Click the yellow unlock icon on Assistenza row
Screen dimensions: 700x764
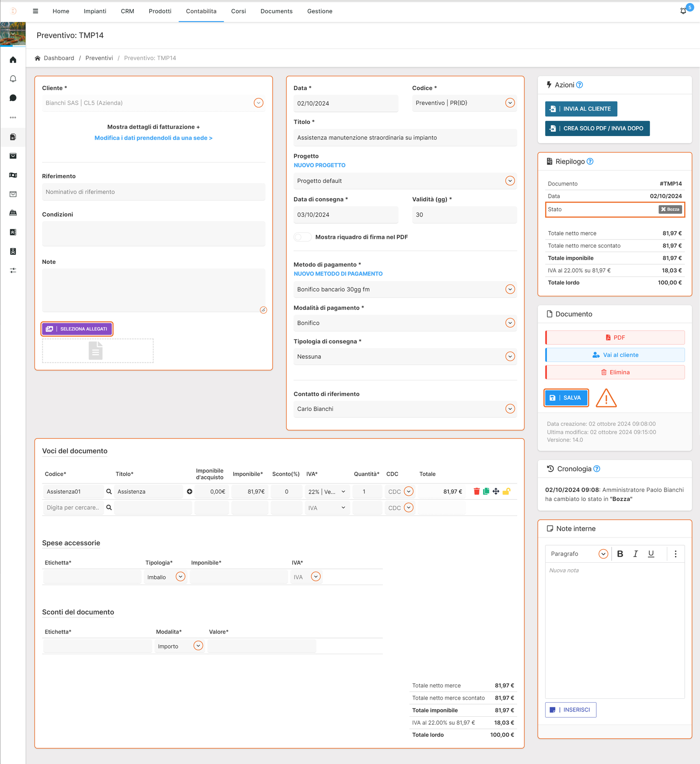pos(506,491)
